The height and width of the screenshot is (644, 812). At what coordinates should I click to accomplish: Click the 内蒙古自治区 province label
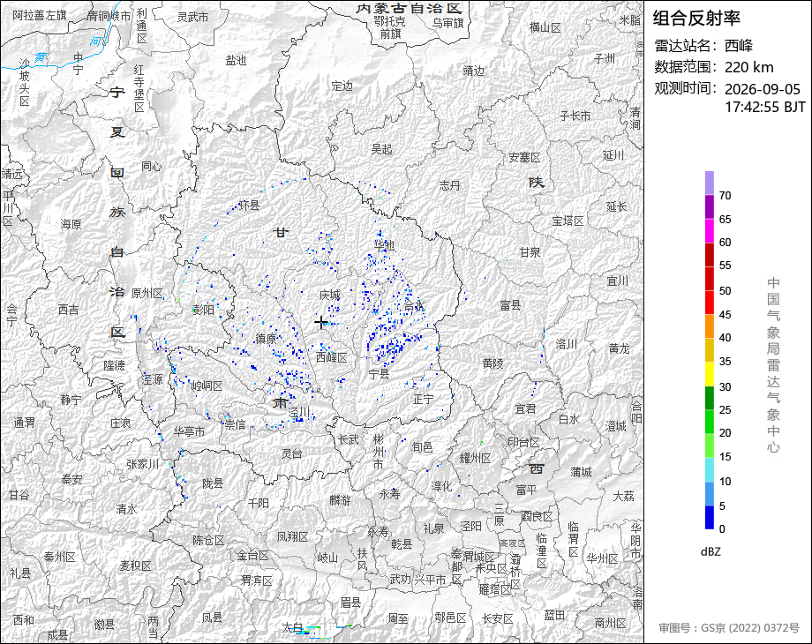(x=410, y=8)
